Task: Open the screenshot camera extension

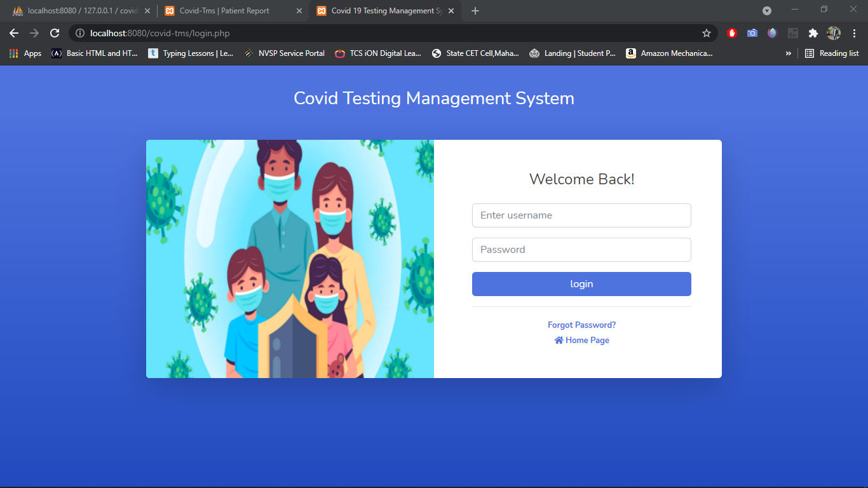Action: point(752,32)
